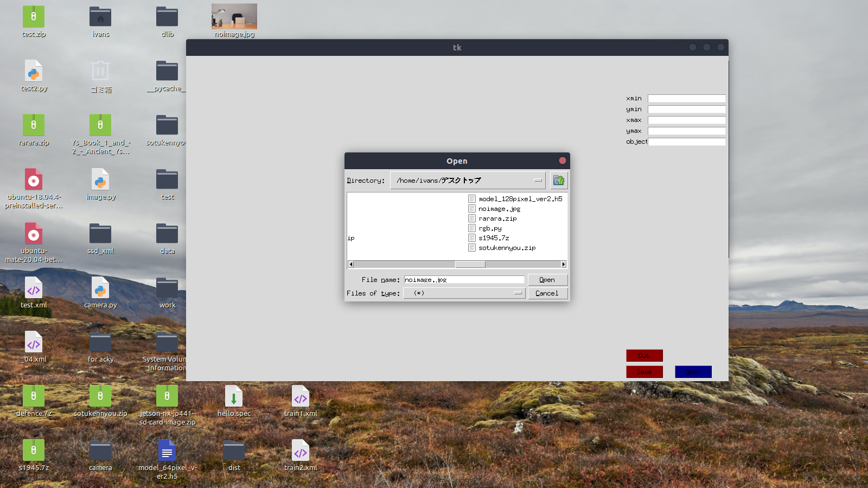Select the sotukennyou folder on desktop

(167, 125)
